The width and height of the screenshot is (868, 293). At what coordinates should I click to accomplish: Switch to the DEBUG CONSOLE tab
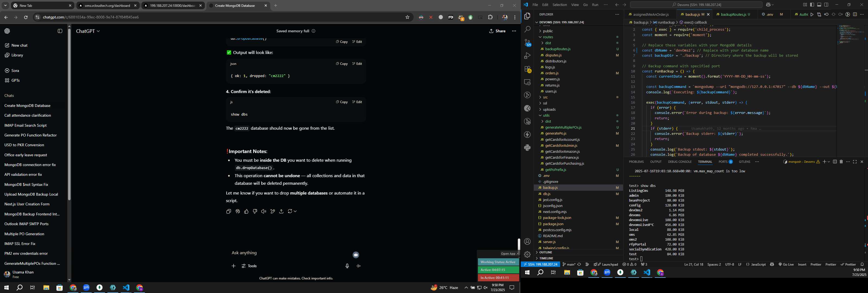click(x=680, y=162)
